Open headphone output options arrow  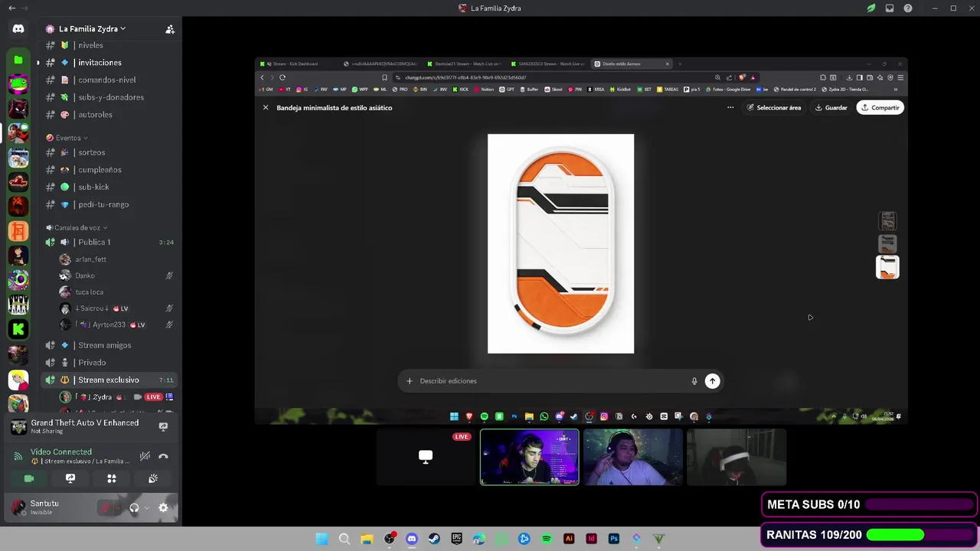pos(146,507)
